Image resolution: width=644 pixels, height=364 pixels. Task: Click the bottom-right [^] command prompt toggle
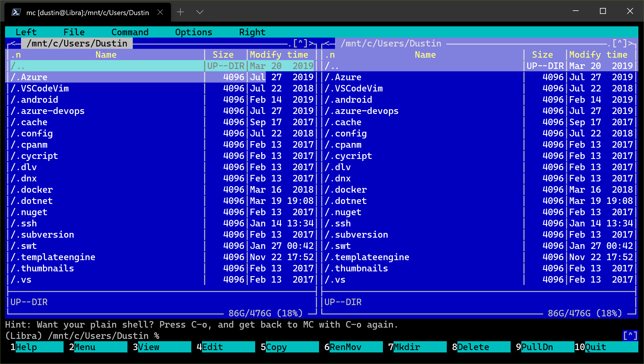click(630, 336)
